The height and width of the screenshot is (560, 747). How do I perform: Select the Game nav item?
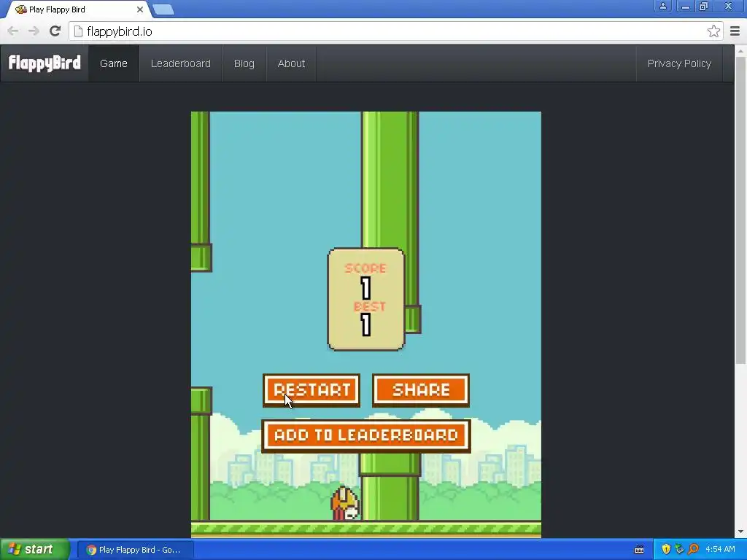[113, 63]
